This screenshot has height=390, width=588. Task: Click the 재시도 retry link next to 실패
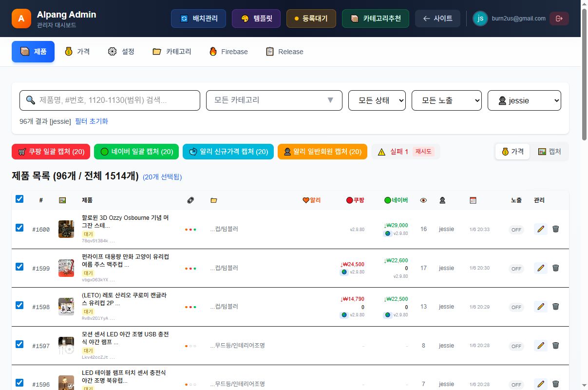[x=422, y=151]
